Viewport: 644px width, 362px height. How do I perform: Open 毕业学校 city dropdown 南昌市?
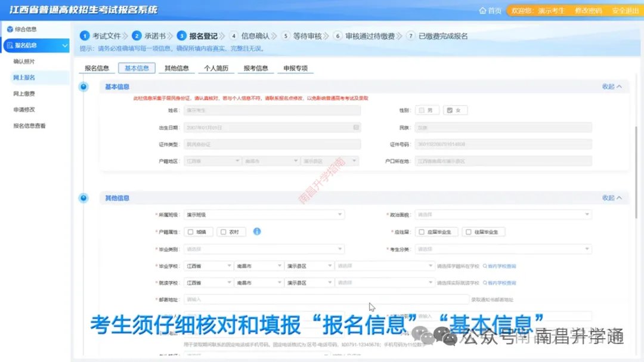click(259, 266)
